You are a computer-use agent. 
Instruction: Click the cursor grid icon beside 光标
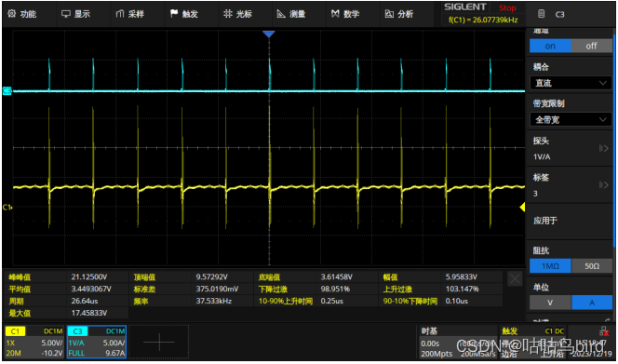[x=227, y=14]
